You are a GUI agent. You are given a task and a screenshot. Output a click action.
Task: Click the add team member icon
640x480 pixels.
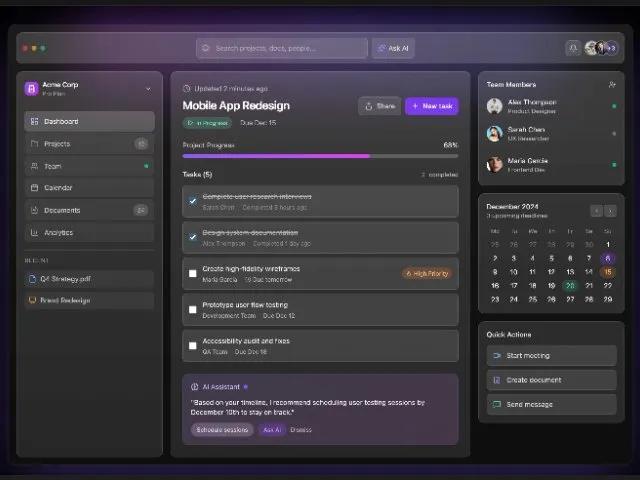click(x=612, y=84)
